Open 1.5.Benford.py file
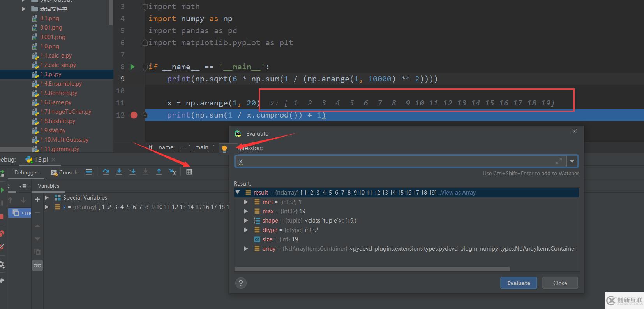Screen dimensions: 644x309 pyautogui.click(x=58, y=93)
